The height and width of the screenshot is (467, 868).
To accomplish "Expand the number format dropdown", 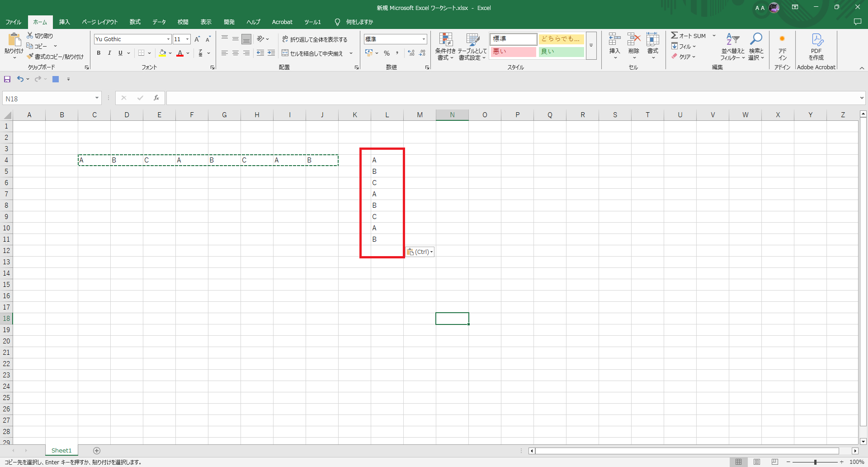I will 424,39.
